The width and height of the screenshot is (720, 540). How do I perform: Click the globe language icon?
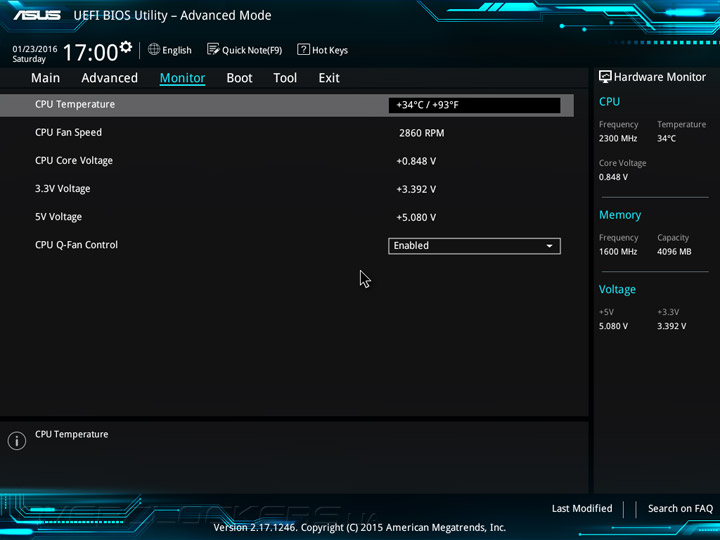154,49
